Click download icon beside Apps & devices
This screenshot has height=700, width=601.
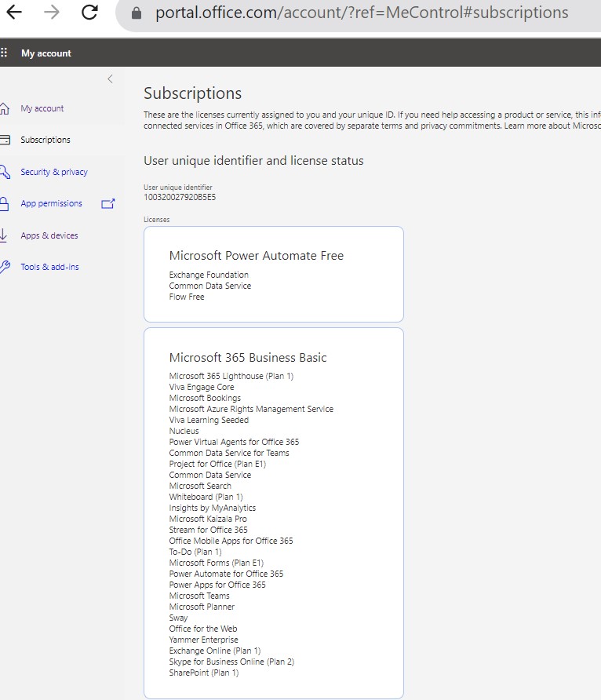(4, 235)
